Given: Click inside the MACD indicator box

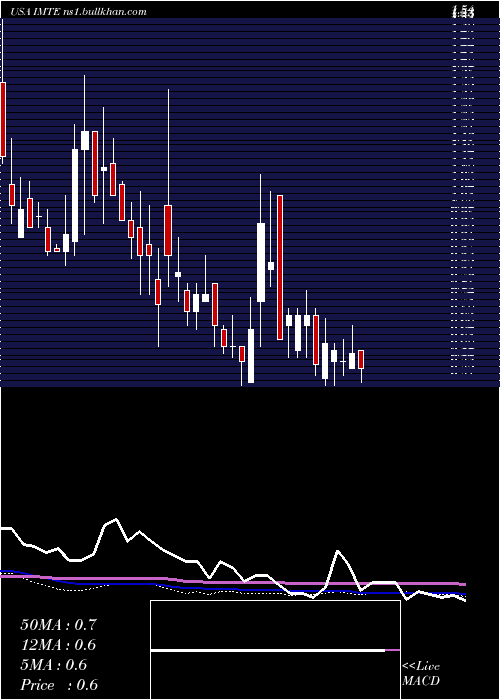Looking at the screenshot, I should (275, 650).
